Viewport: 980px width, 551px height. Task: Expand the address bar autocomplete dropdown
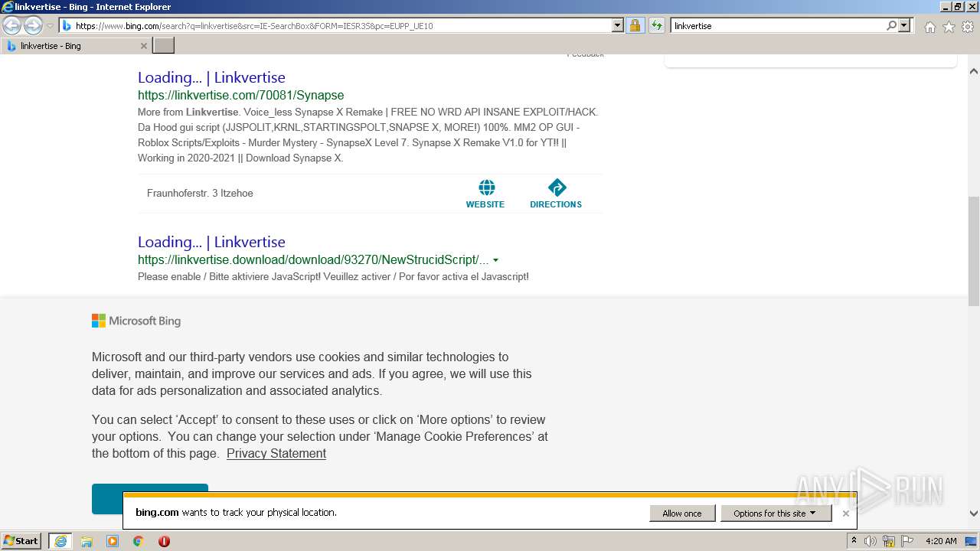coord(618,25)
